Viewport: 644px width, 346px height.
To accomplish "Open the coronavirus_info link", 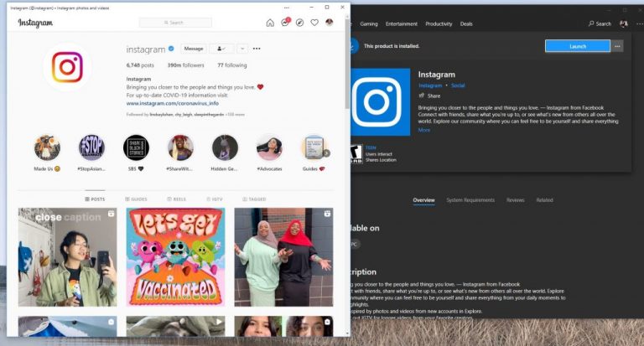I will [x=173, y=103].
